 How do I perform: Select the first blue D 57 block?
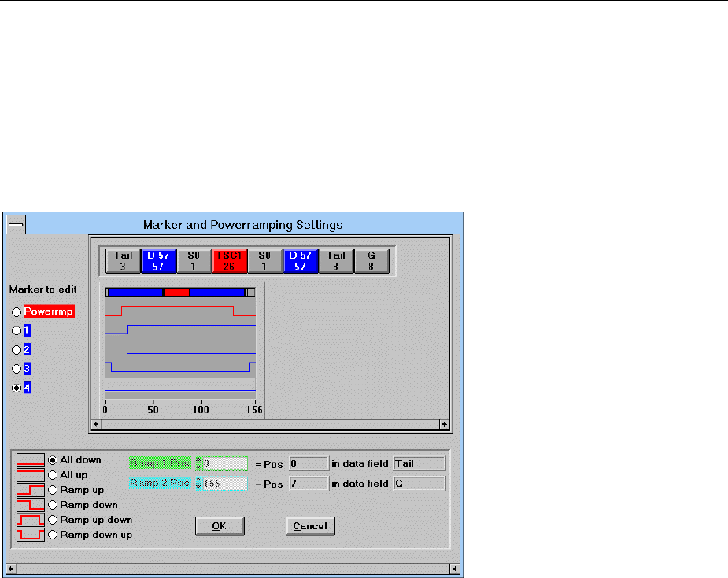[158, 261]
